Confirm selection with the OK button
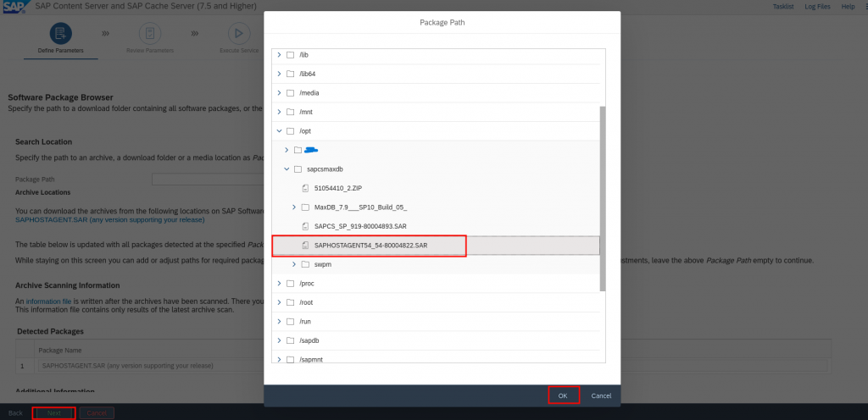 [x=562, y=395]
